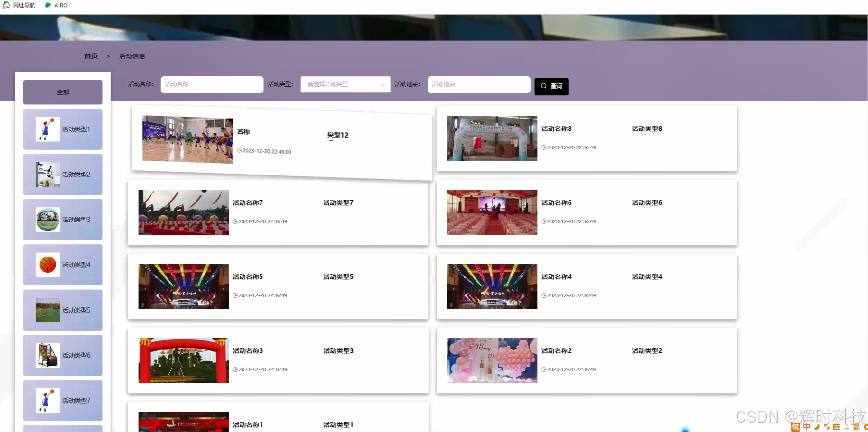Click clock icon on 活动名称4 card
This screenshot has height=432, width=868.
[544, 295]
